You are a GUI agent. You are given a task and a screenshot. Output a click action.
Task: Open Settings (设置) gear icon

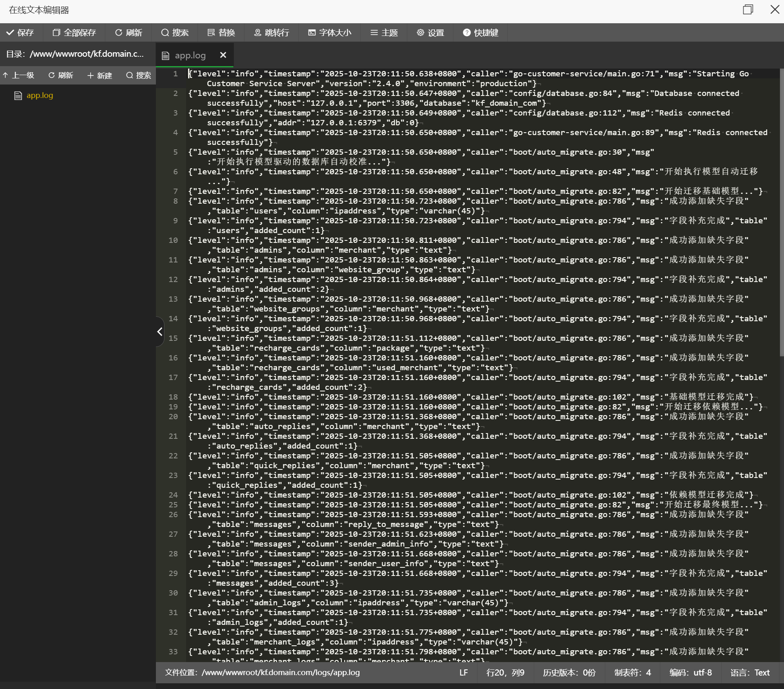tap(420, 33)
